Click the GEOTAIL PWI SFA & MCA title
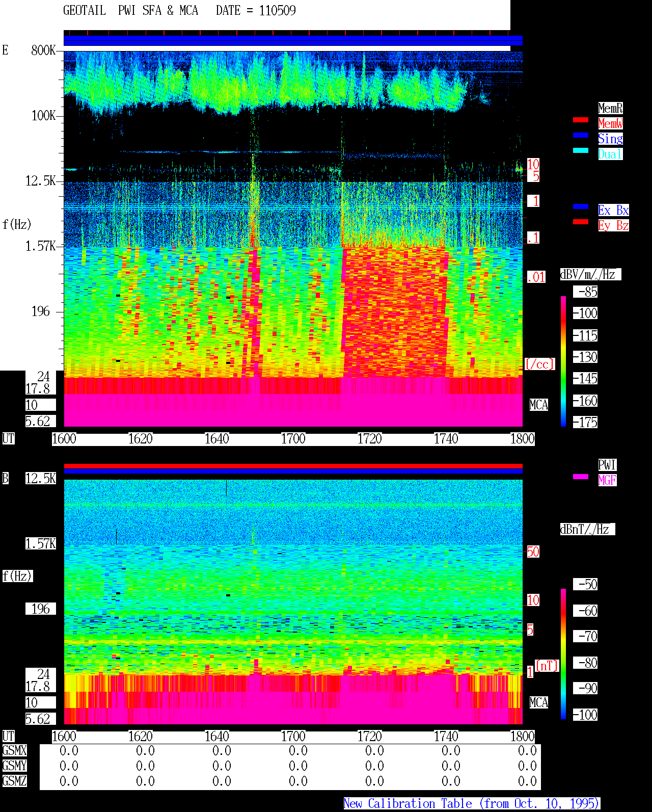Image resolution: width=652 pixels, height=812 pixels. click(130, 11)
